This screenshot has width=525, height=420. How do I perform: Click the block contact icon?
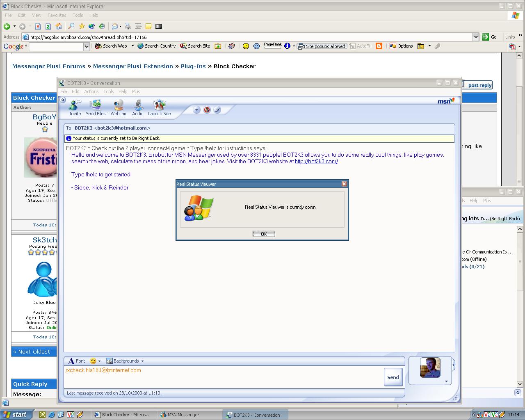pos(207,110)
